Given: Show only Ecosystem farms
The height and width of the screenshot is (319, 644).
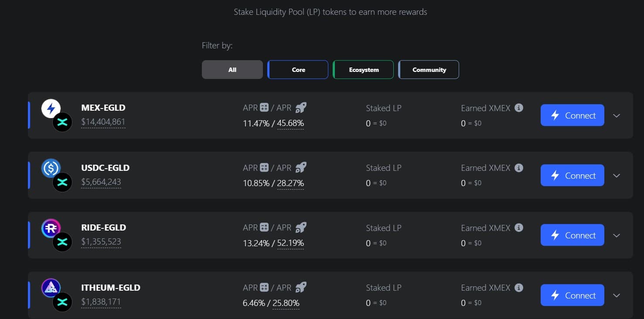Looking at the screenshot, I should tap(364, 70).
